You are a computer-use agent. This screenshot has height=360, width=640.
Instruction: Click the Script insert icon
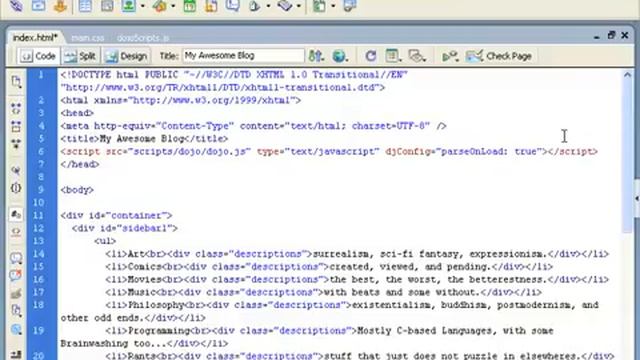[x=285, y=6]
